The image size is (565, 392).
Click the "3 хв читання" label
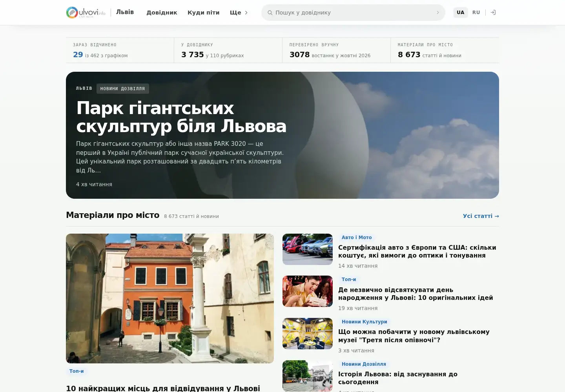(356, 350)
